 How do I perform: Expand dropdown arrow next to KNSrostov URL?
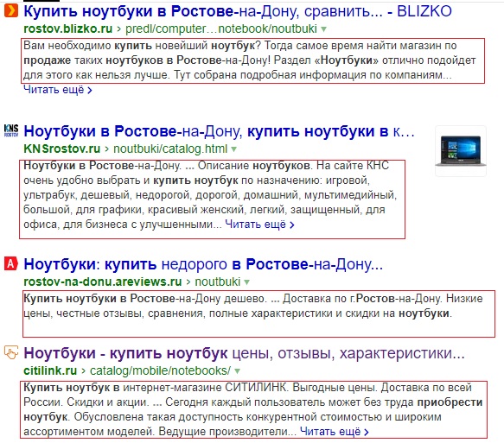[x=233, y=149]
